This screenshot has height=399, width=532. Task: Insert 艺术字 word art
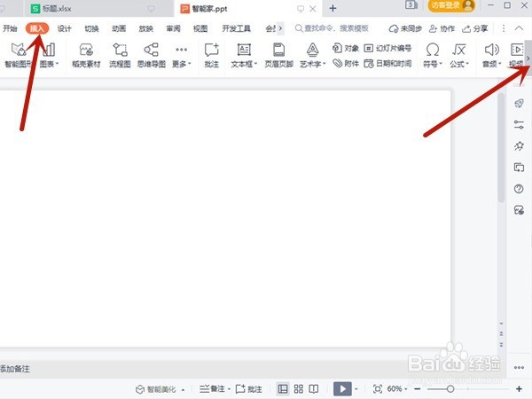coord(312,55)
